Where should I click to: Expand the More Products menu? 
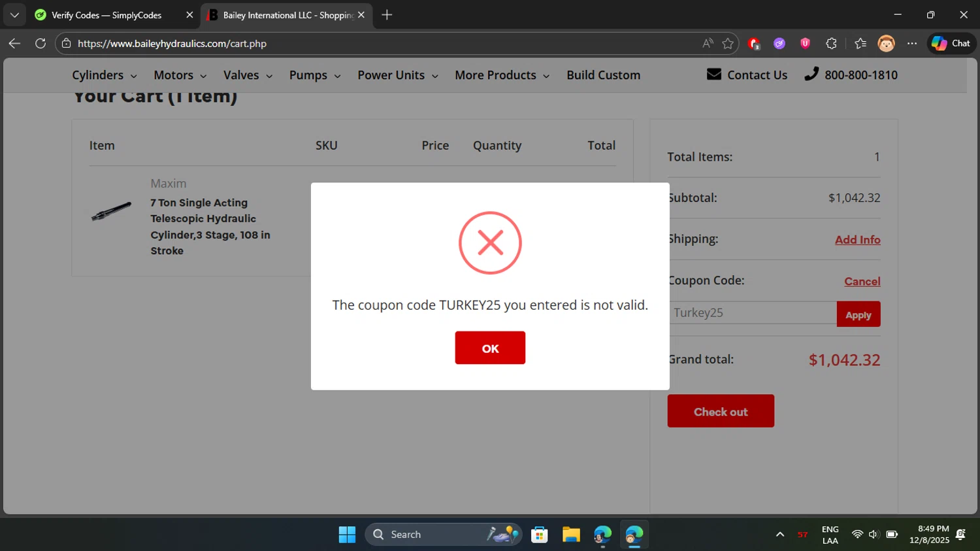pos(502,75)
